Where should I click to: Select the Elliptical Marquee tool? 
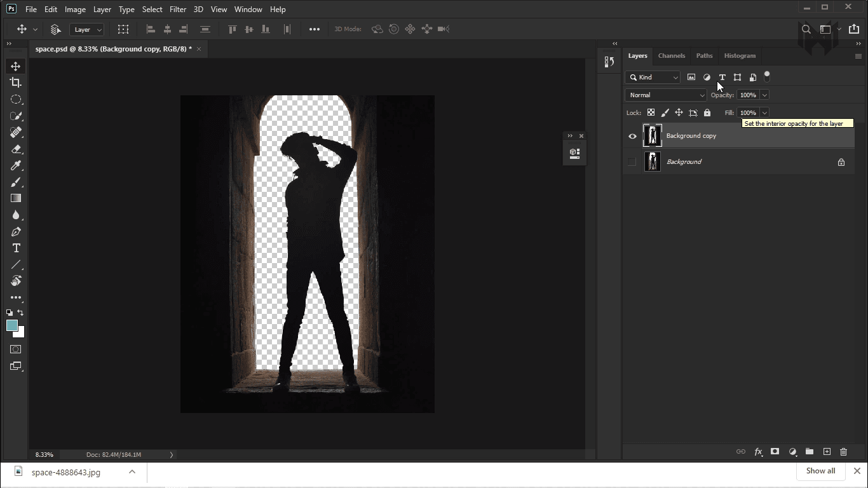coord(16,99)
